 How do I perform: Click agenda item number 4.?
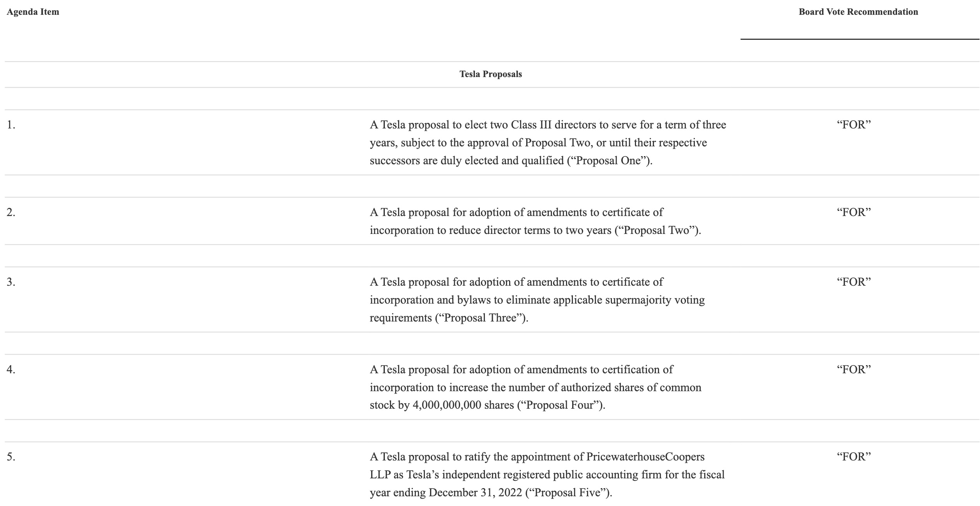click(11, 370)
